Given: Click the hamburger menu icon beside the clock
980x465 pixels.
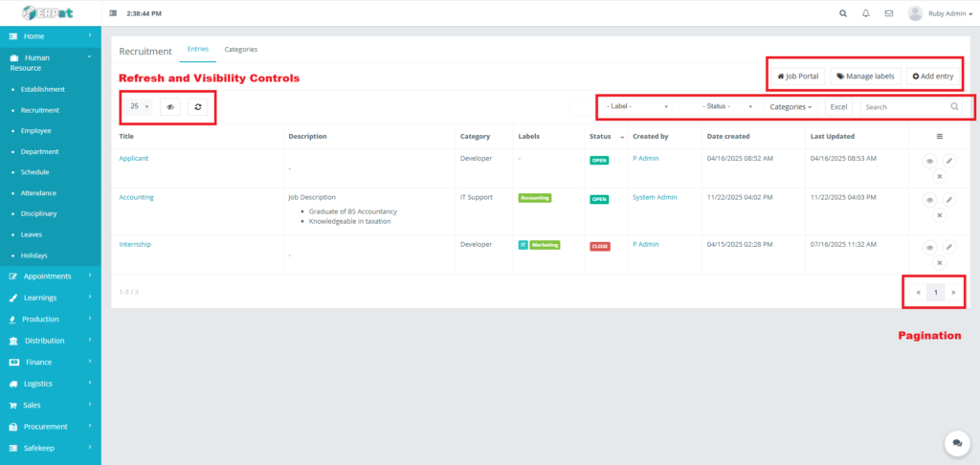Looking at the screenshot, I should pos(114,13).
